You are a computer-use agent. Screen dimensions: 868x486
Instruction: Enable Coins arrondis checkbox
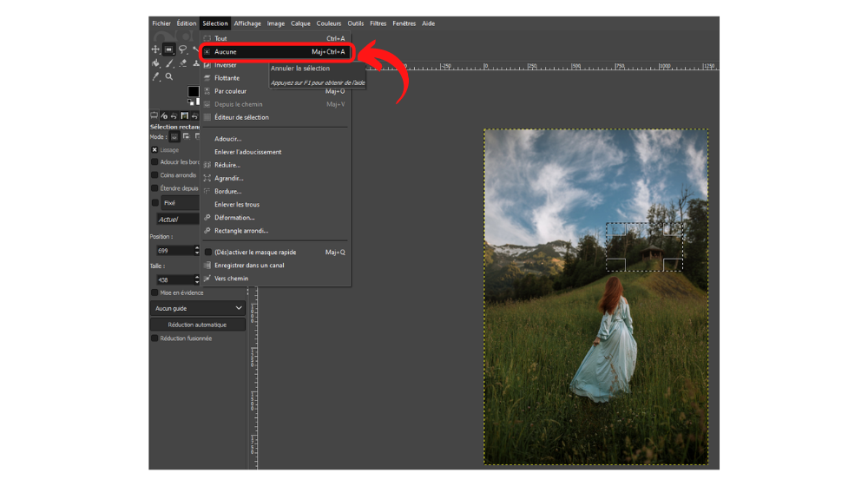coord(155,175)
